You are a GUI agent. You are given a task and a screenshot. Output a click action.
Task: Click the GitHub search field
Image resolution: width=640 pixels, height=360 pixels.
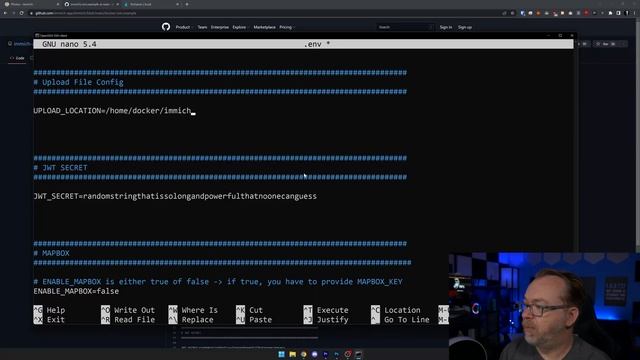coord(404,27)
